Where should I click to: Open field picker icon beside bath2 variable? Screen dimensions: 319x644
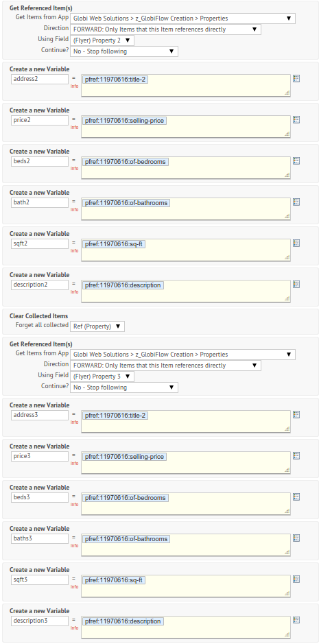(296, 202)
